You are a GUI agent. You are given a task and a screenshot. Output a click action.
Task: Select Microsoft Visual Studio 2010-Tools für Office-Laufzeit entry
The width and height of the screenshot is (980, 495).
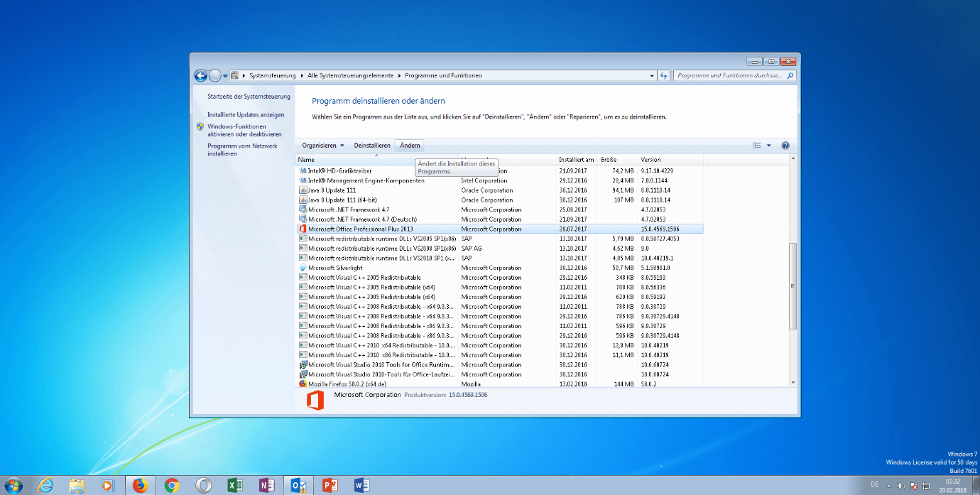pyautogui.click(x=499, y=374)
